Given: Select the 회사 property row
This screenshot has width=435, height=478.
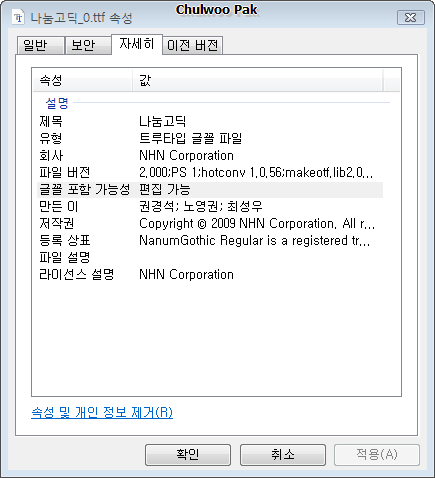Looking at the screenshot, I should tap(210, 155).
